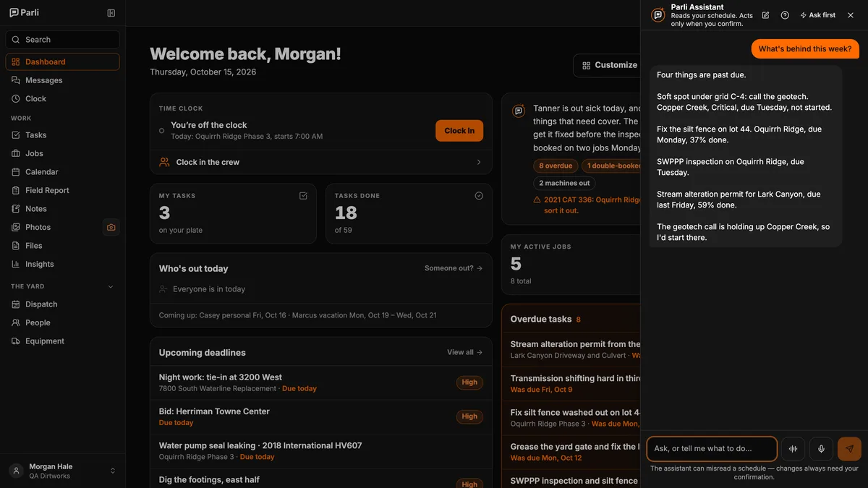This screenshot has width=868, height=488.
Task: Follow the Someone out? link
Action: [x=454, y=268]
